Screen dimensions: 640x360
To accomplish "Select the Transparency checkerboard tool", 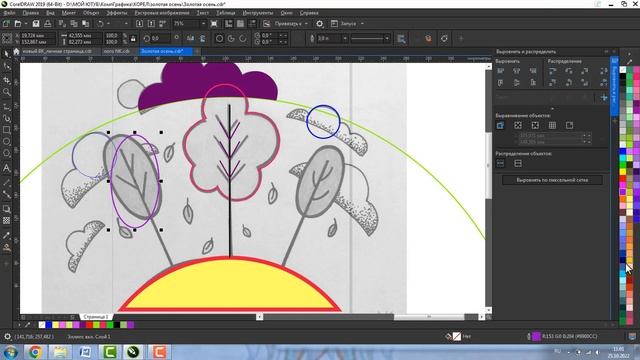I will (7, 221).
